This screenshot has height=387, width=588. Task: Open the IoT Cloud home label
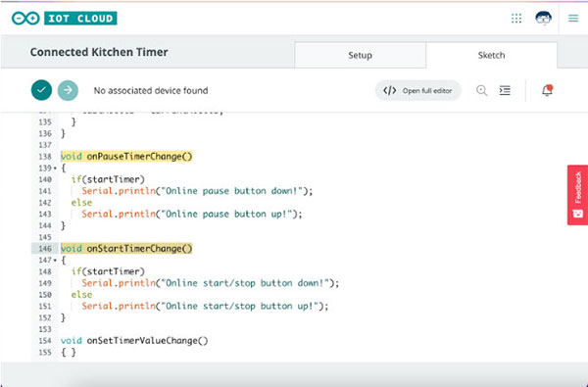pyautogui.click(x=80, y=18)
